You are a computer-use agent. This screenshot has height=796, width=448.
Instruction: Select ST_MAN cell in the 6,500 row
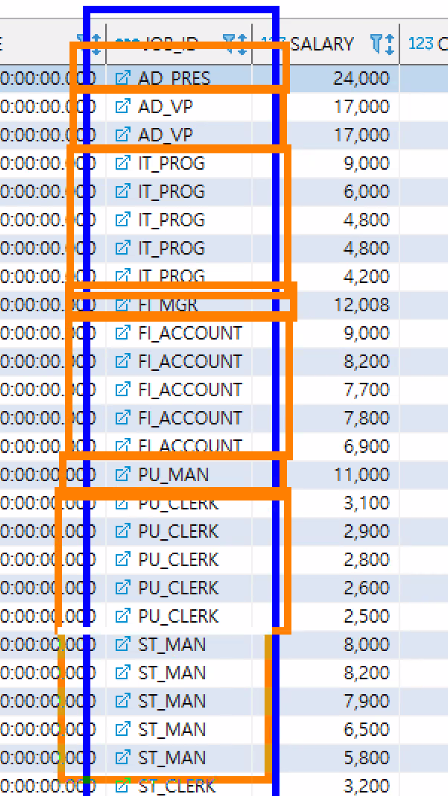pyautogui.click(x=179, y=729)
